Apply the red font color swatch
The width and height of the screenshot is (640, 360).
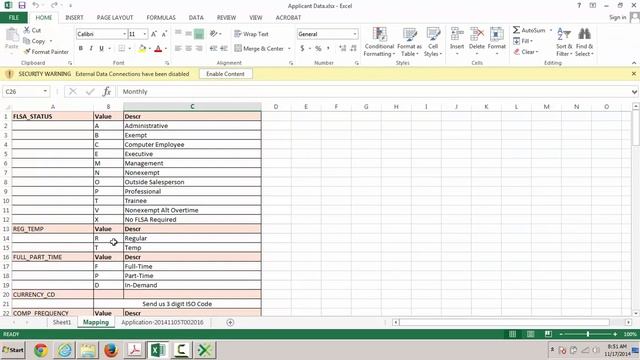tap(158, 49)
